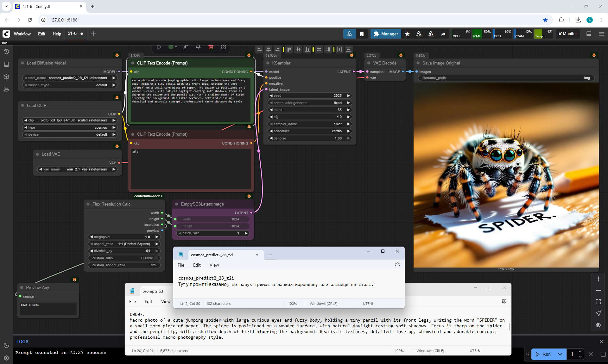
Task: Open the Queue history sidebar icon
Action: (x=6, y=52)
